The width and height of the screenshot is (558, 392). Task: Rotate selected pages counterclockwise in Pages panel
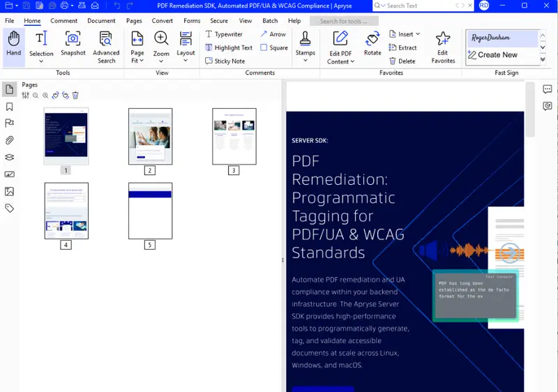[x=66, y=96]
